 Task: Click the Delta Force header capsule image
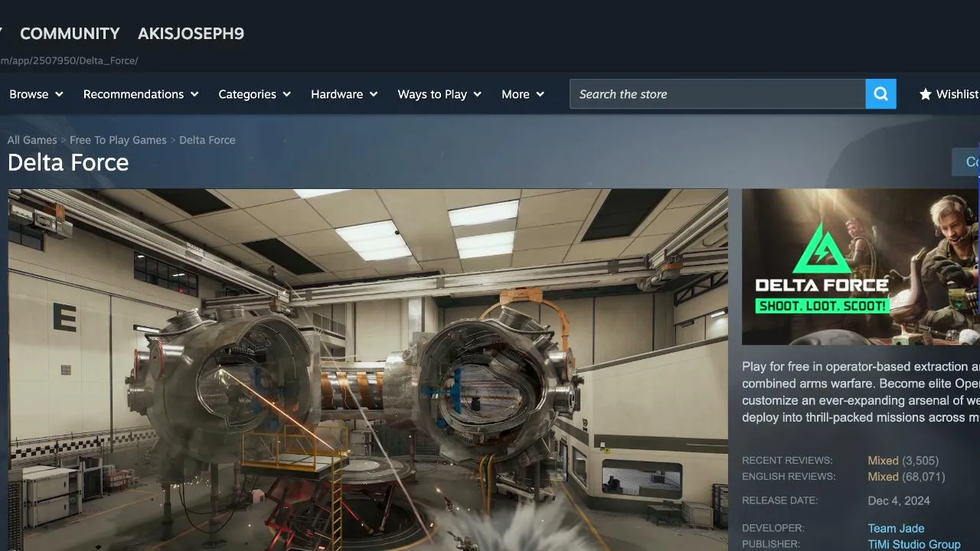(x=861, y=267)
